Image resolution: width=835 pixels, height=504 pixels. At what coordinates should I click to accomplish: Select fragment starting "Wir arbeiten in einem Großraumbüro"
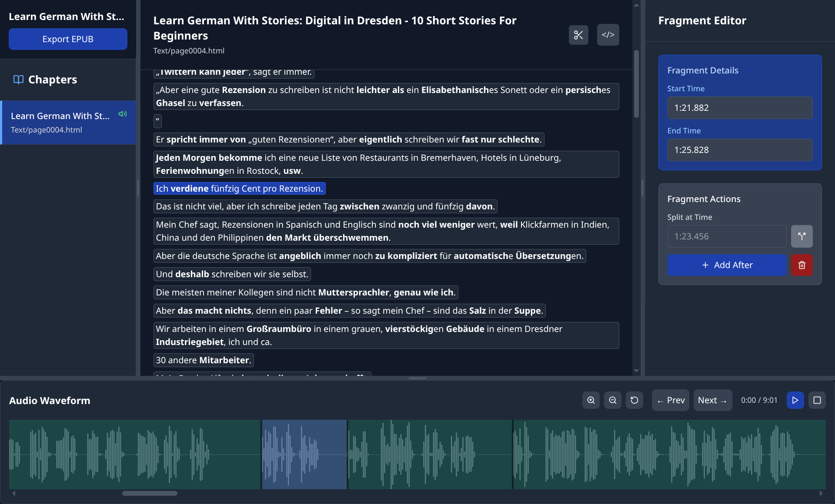[386, 335]
